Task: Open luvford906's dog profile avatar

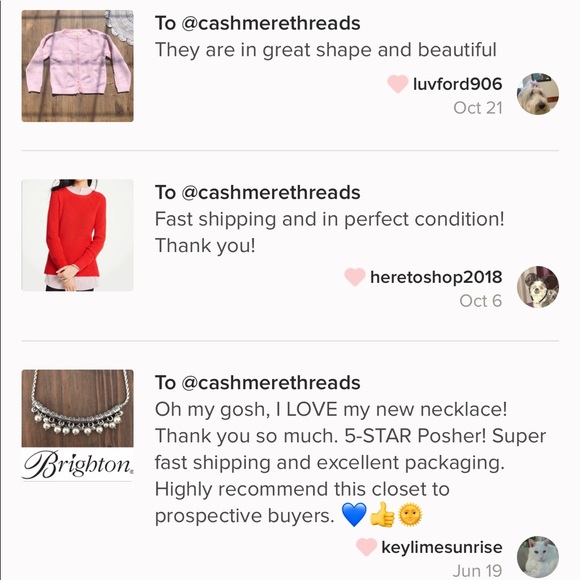Action: tap(537, 94)
